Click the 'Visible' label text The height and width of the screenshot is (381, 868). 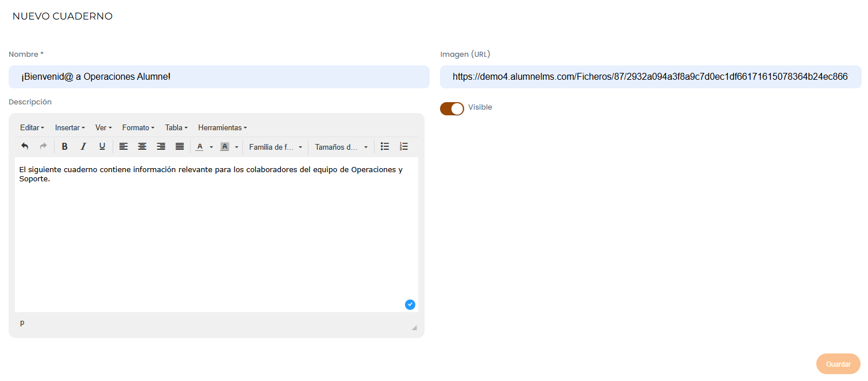pyautogui.click(x=480, y=107)
